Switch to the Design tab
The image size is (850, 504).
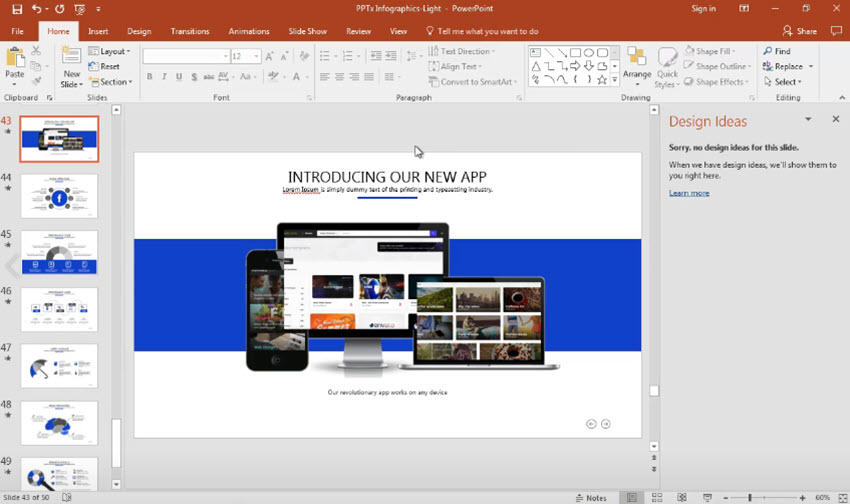139,31
